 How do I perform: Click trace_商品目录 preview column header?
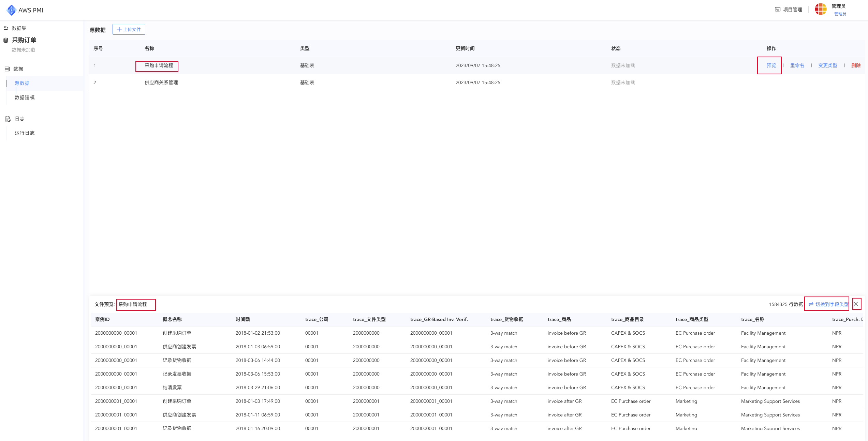tap(628, 319)
